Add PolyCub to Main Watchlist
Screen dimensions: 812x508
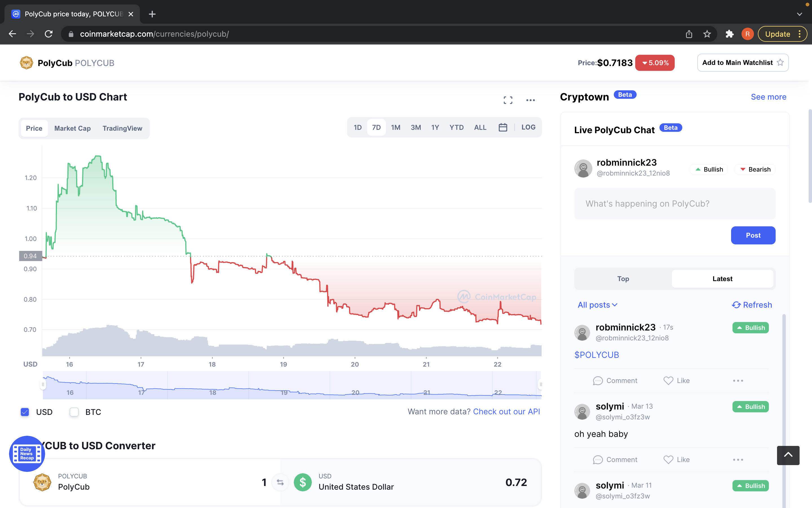click(x=743, y=63)
